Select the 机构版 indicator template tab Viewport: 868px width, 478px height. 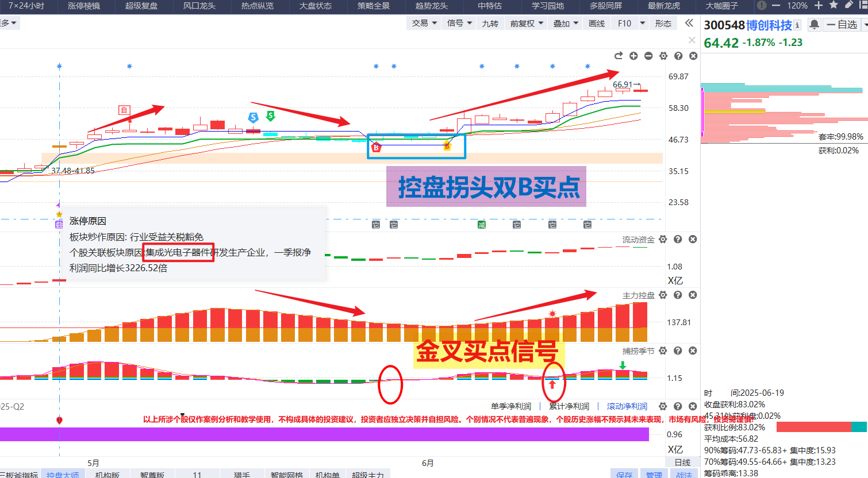pyautogui.click(x=107, y=474)
